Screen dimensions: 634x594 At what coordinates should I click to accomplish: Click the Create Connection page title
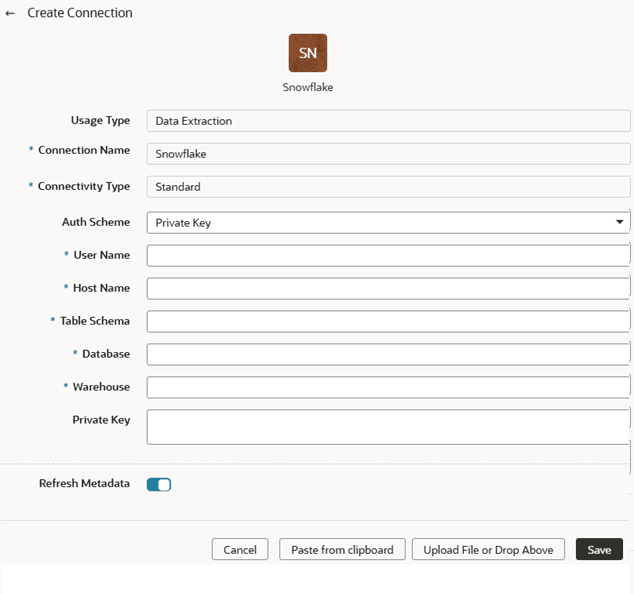click(80, 13)
